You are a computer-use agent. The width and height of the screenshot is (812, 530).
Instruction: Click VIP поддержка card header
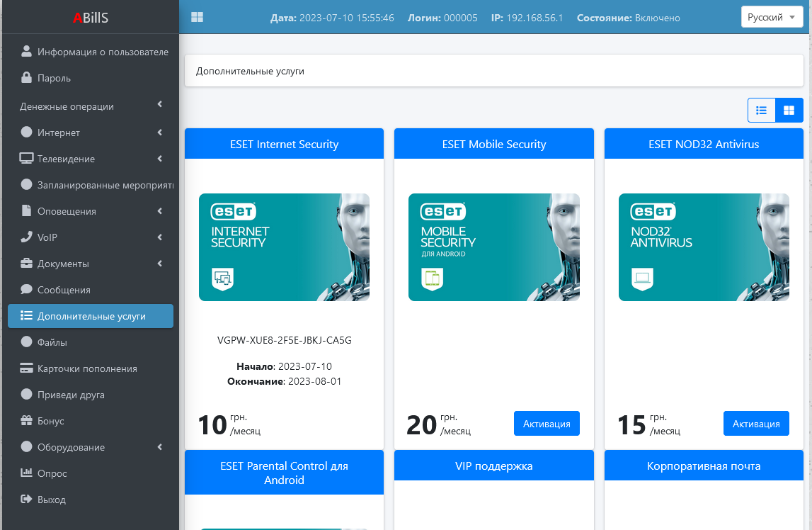494,466
